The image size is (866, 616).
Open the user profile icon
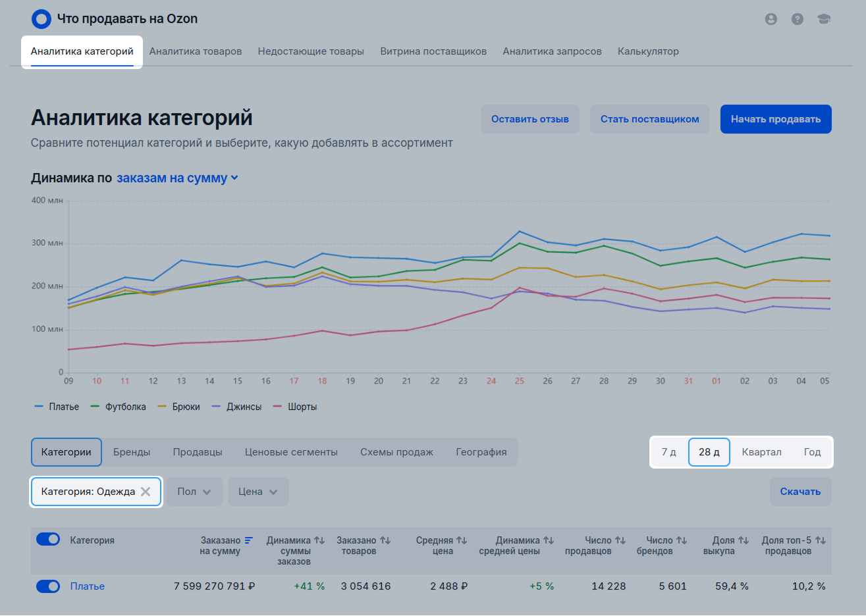pos(771,19)
